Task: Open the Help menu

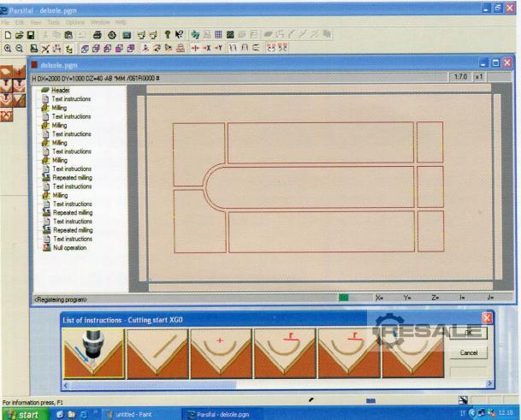Action: (121, 22)
